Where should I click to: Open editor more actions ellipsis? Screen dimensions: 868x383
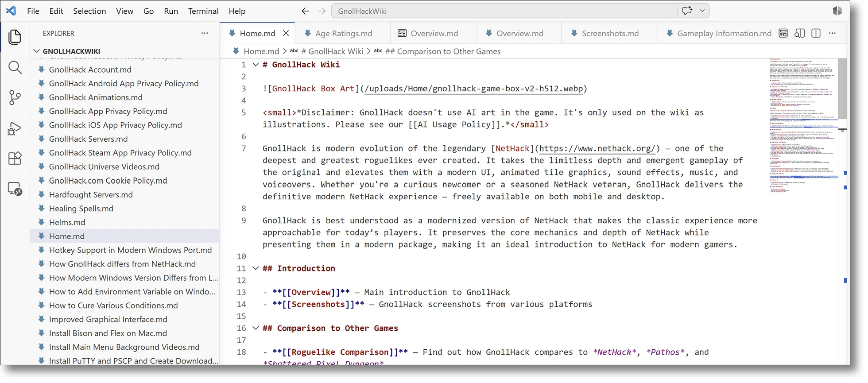pos(832,33)
